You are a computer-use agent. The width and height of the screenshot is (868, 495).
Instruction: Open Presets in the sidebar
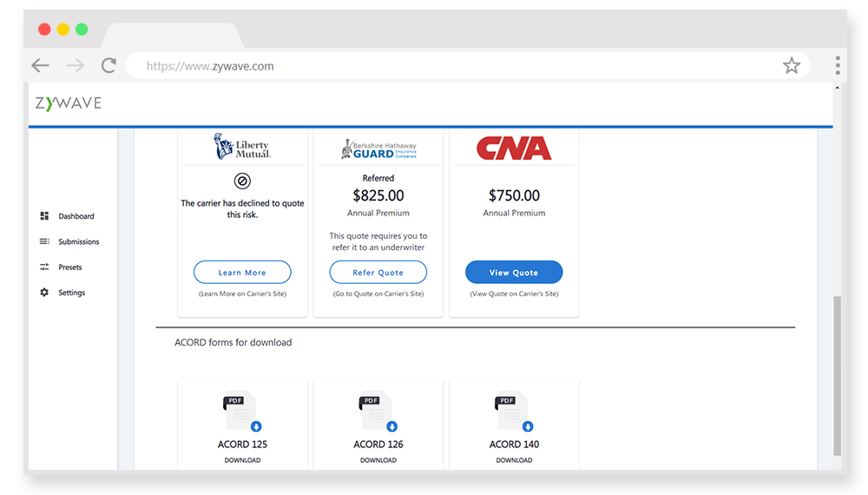(70, 267)
